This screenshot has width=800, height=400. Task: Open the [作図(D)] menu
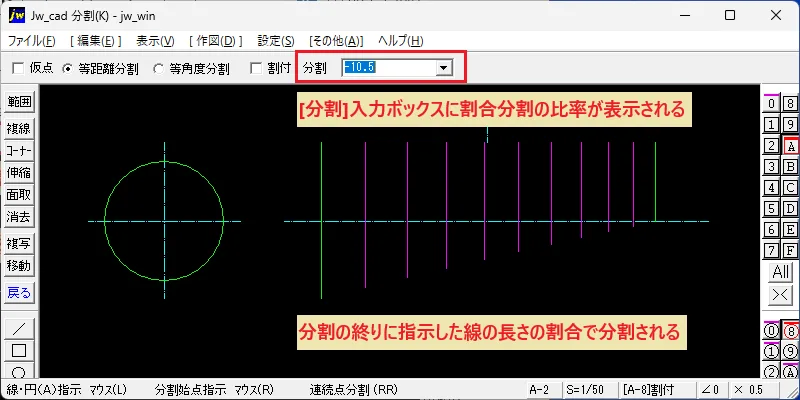(x=216, y=41)
